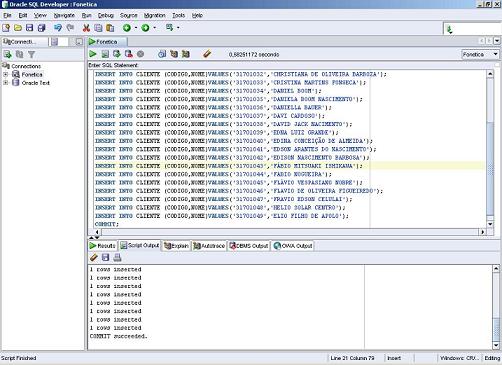Click the Paste clipboard icon
Image resolution: width=502 pixels, height=365 pixels.
click(x=110, y=28)
